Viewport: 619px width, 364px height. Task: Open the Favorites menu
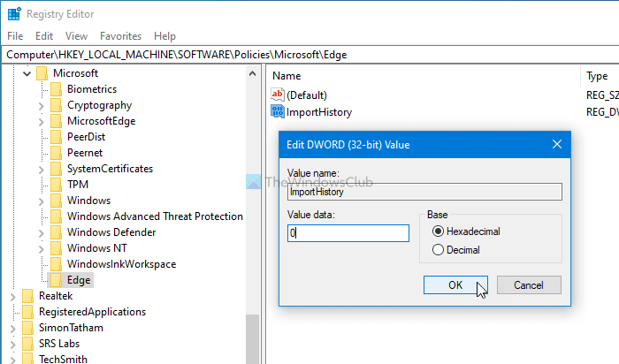[x=120, y=36]
